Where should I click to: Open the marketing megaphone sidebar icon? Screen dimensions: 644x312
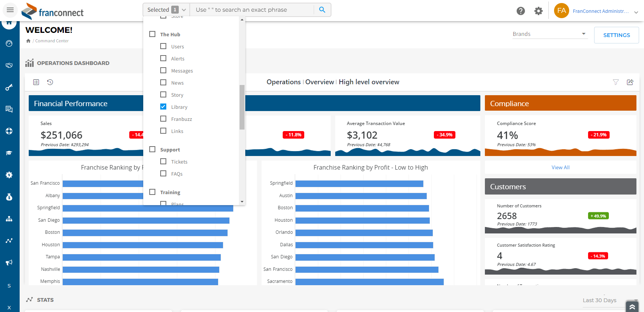[9, 263]
